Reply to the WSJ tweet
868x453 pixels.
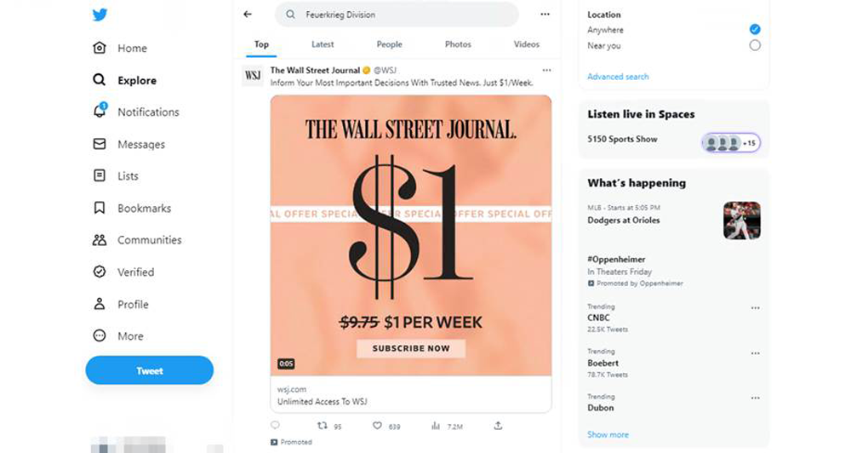tap(275, 425)
